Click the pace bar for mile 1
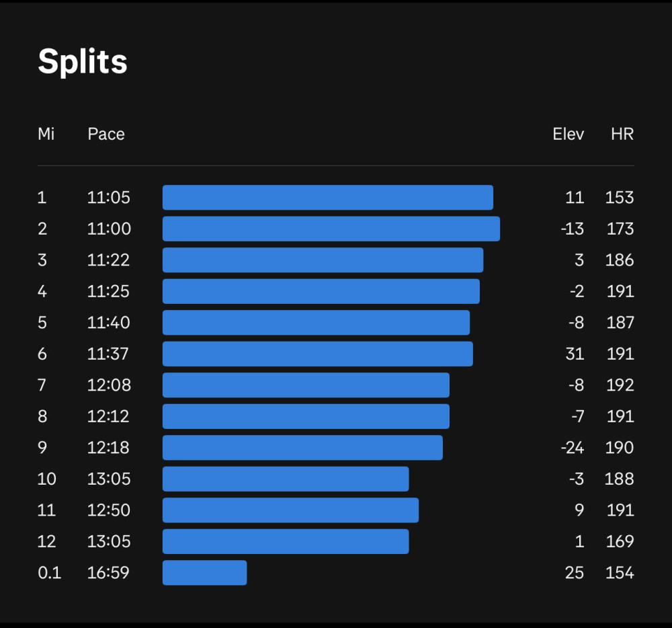The image size is (672, 628). [327, 198]
